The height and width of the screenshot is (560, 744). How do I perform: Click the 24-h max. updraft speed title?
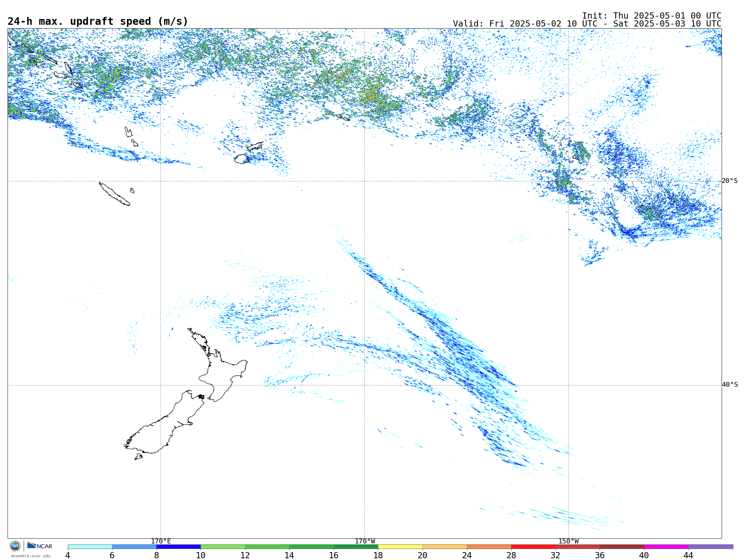(x=98, y=21)
